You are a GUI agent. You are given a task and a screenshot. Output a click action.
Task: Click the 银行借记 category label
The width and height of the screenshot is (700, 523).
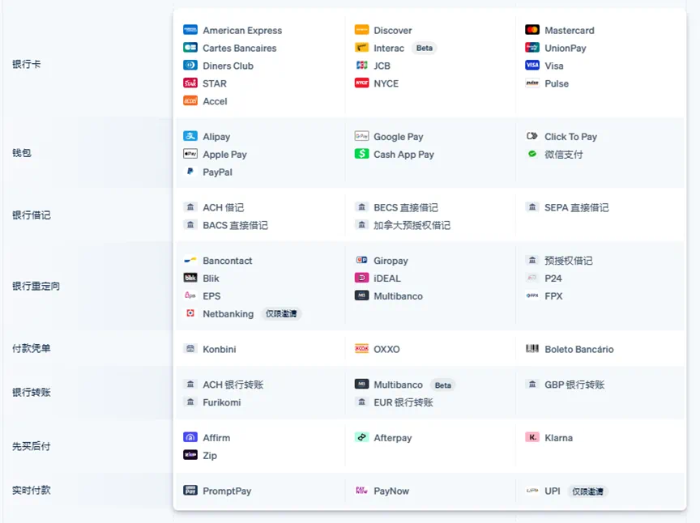click(x=31, y=215)
